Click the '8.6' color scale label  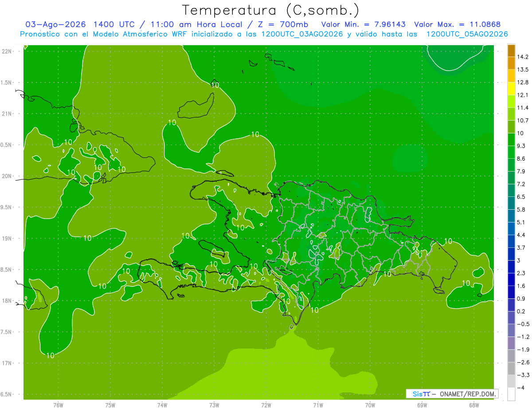click(x=521, y=158)
